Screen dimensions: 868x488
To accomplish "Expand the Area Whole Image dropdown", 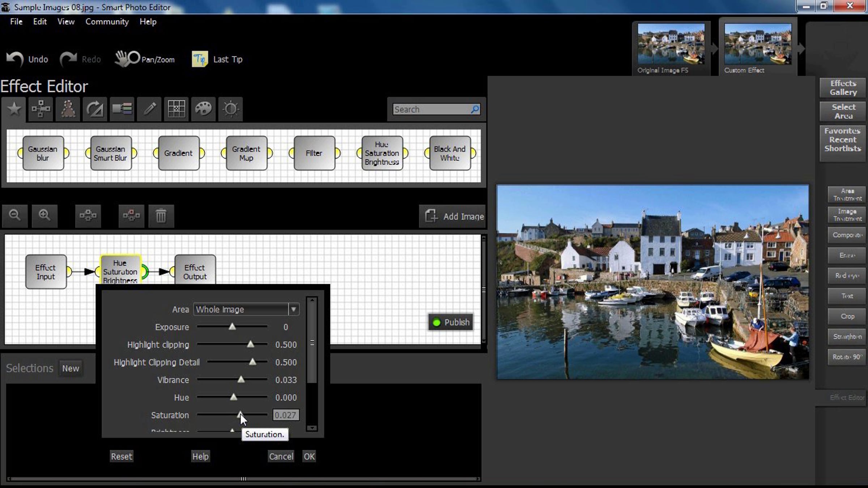I will (293, 309).
